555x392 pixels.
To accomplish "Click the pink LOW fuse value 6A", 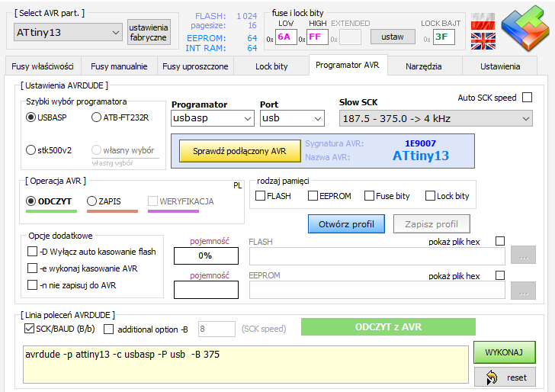I will (285, 37).
